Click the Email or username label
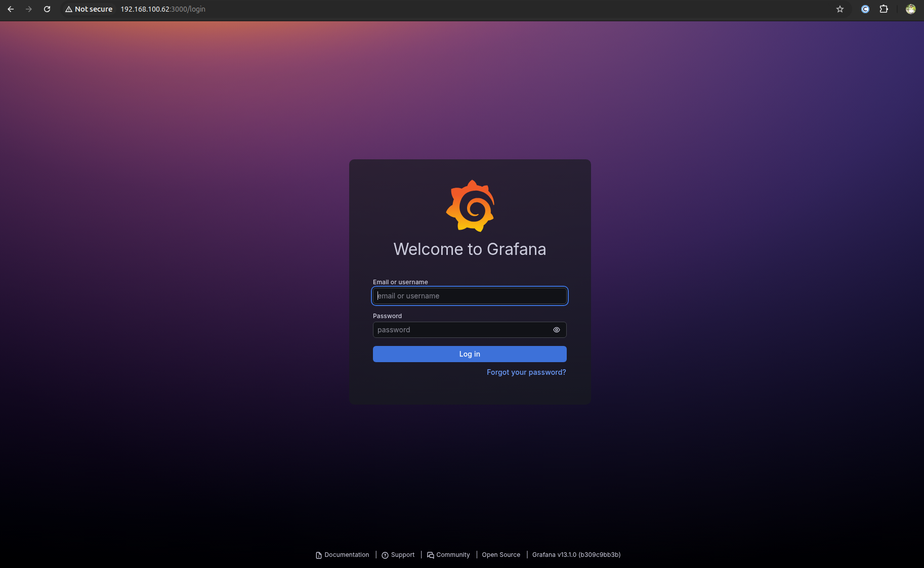The height and width of the screenshot is (568, 924). (x=400, y=282)
